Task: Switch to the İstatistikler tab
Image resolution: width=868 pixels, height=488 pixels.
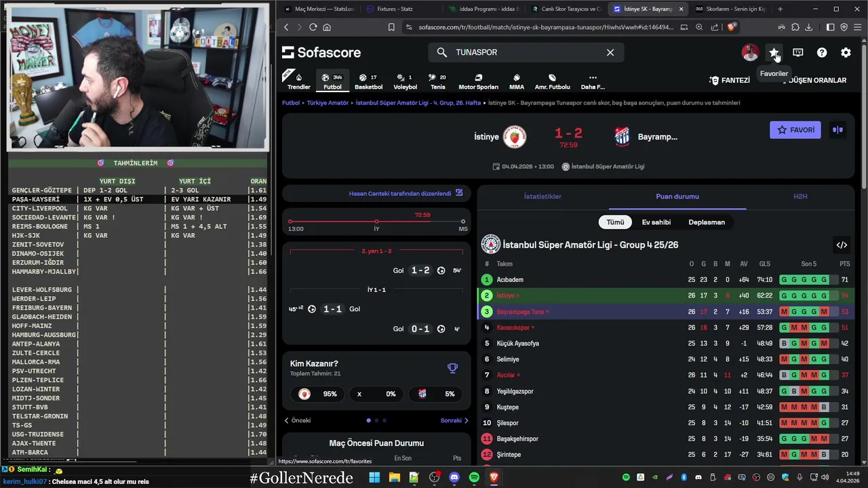Action: click(542, 197)
